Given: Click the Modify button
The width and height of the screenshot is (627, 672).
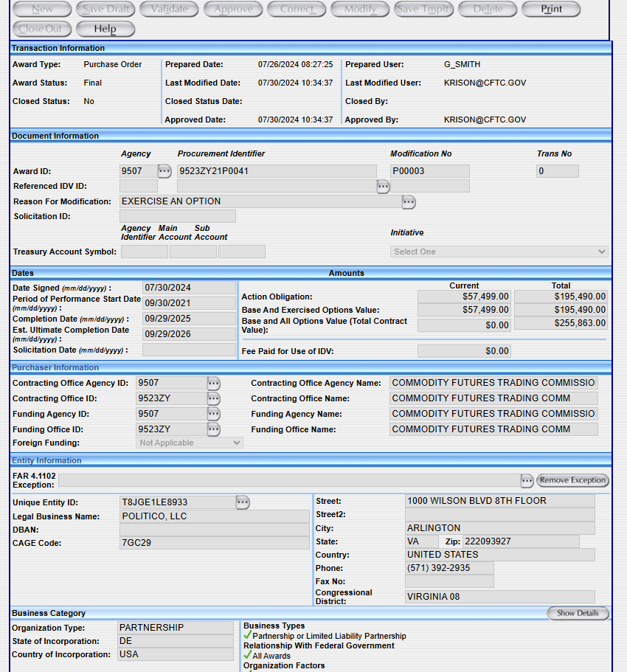Looking at the screenshot, I should [x=360, y=9].
